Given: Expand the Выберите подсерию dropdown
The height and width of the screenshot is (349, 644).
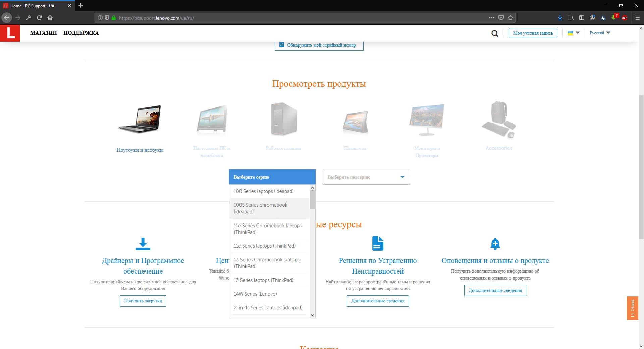Looking at the screenshot, I should 366,177.
